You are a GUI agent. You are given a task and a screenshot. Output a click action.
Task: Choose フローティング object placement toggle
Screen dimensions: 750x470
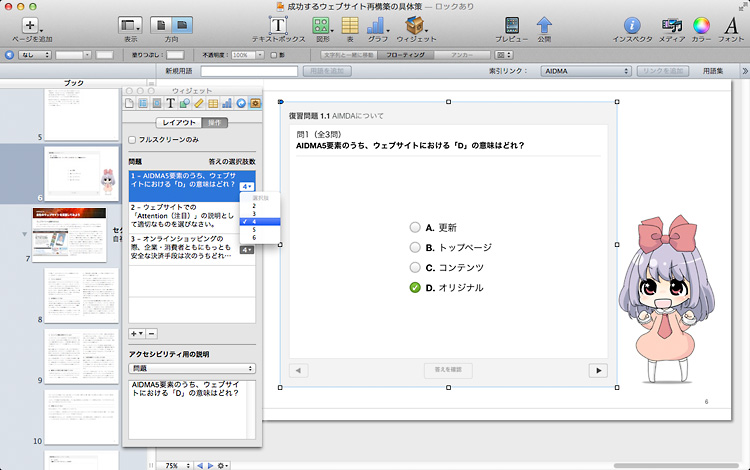tap(406, 55)
